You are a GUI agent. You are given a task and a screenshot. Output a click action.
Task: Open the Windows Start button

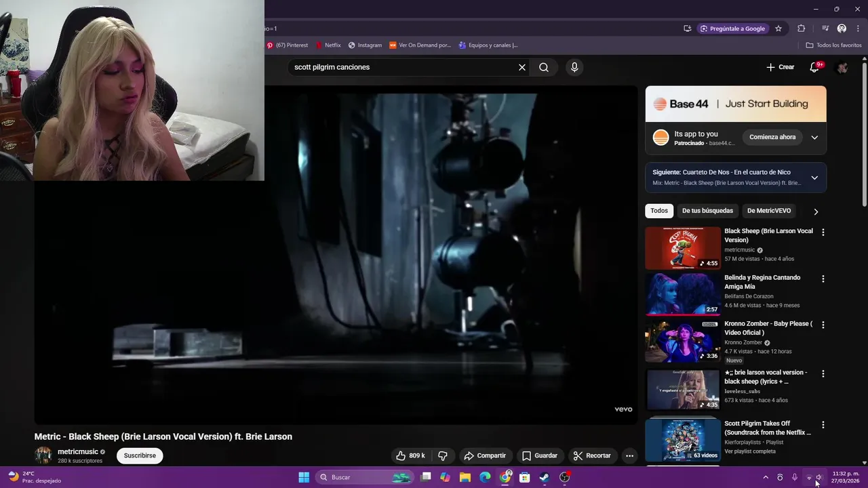click(x=304, y=477)
